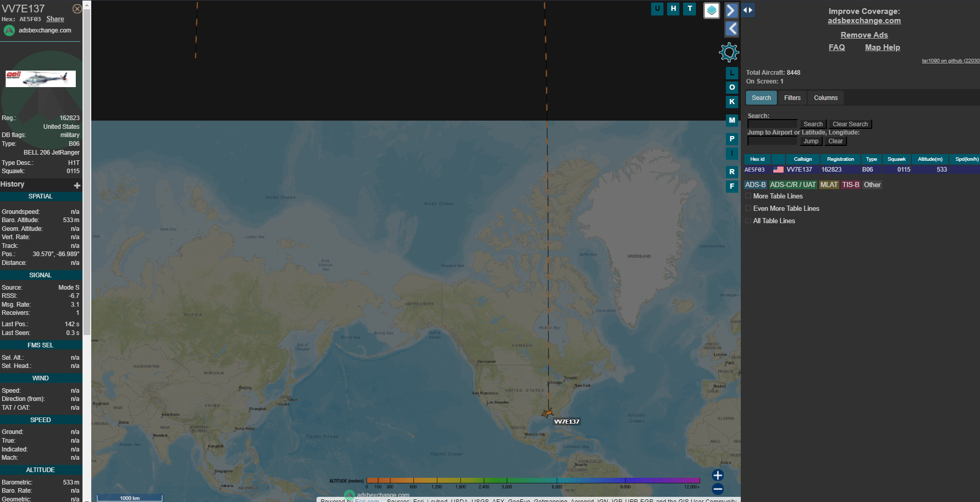Click the Jump button
980x502 pixels.
(x=811, y=141)
